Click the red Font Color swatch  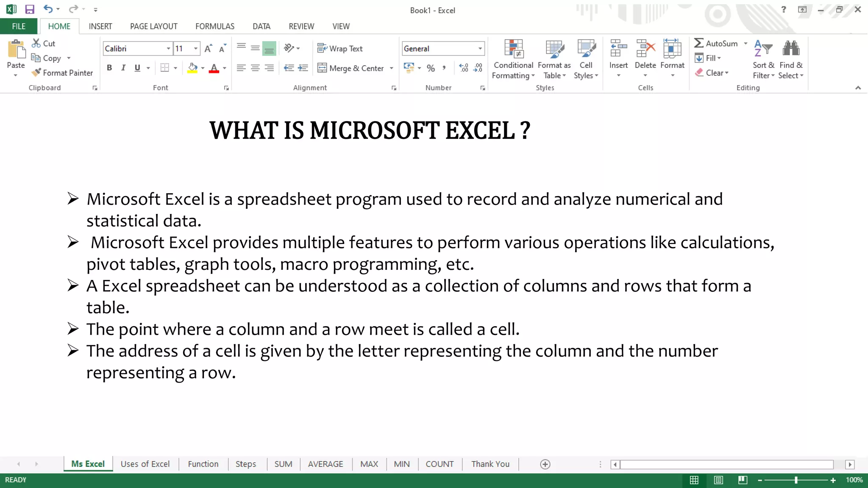pyautogui.click(x=214, y=68)
